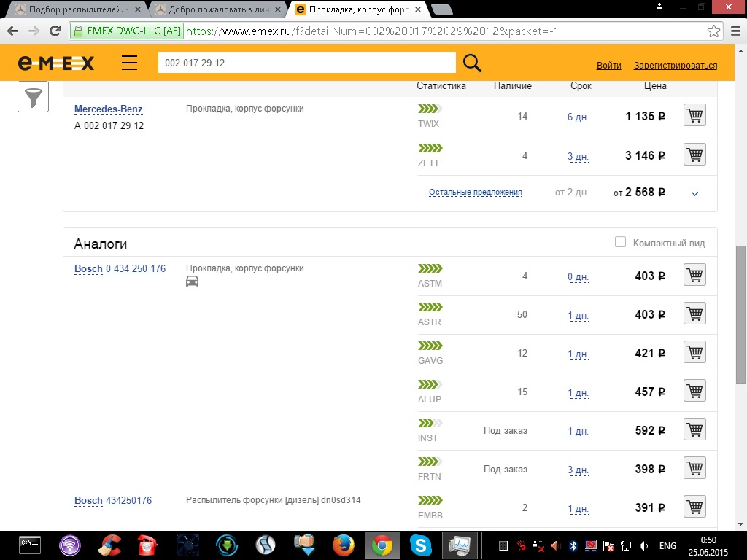This screenshot has width=747, height=560.
Task: Click the Срок column header
Action: 581,86
